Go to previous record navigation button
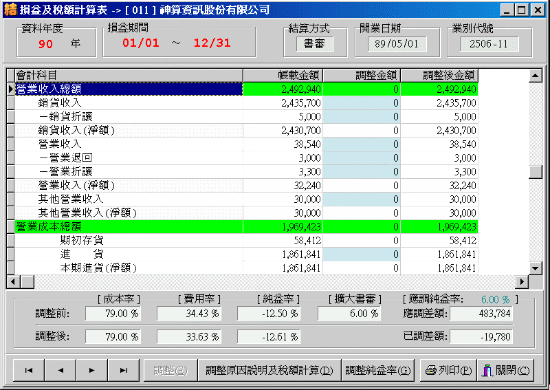550x390 pixels. (60, 370)
